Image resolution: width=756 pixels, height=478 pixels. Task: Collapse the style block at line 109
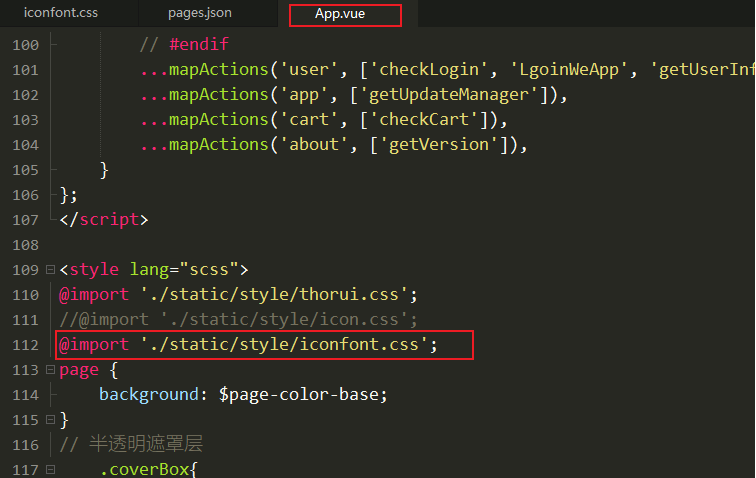click(x=50, y=270)
